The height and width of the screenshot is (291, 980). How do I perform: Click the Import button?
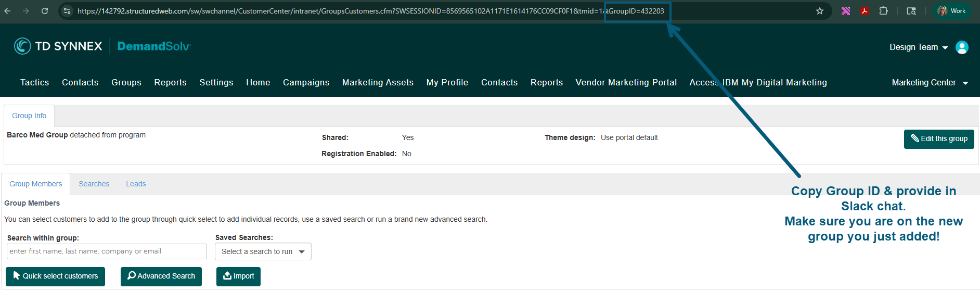238,276
